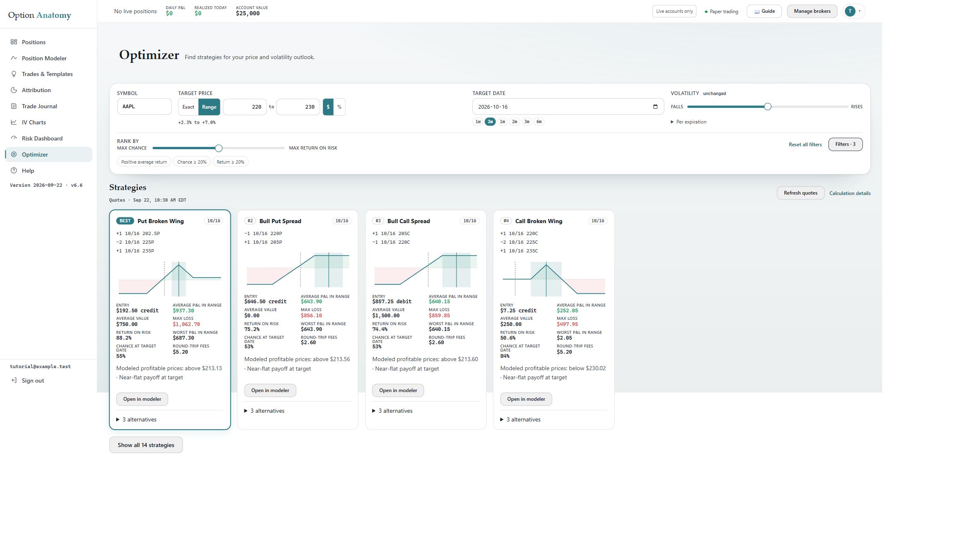Click the Attribution pie-chart icon

click(x=14, y=90)
